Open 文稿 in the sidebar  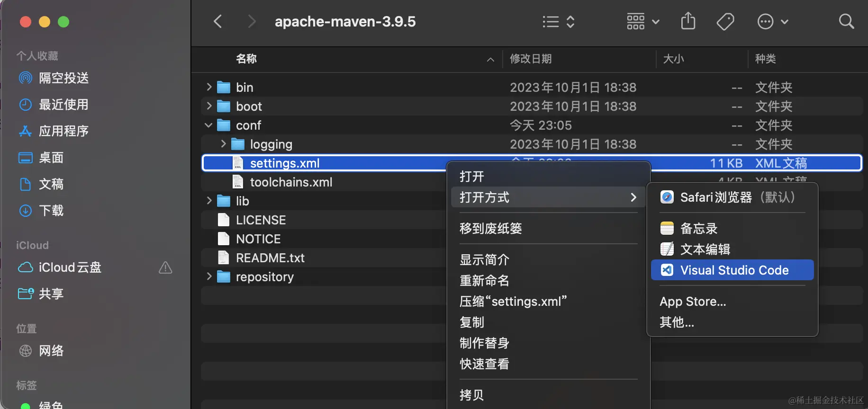tap(41, 184)
